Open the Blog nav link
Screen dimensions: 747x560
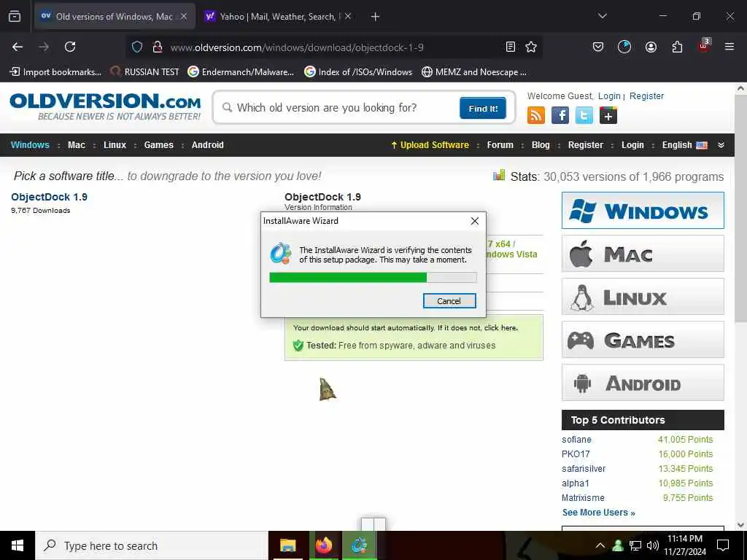(x=541, y=145)
